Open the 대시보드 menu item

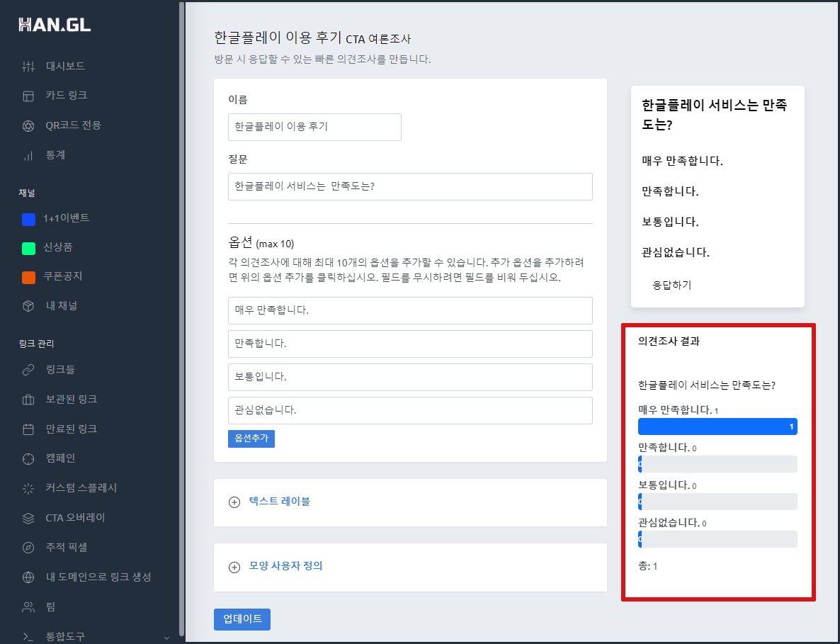point(65,66)
